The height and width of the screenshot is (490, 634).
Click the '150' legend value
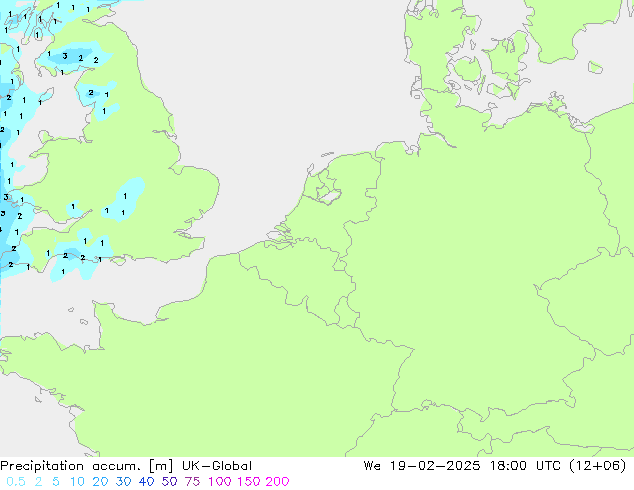pos(249,482)
